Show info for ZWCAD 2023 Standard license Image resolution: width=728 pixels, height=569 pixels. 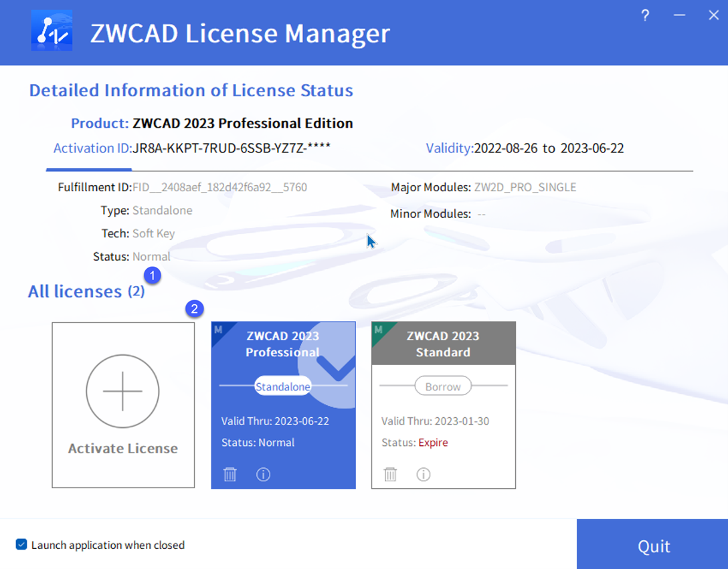pos(424,474)
